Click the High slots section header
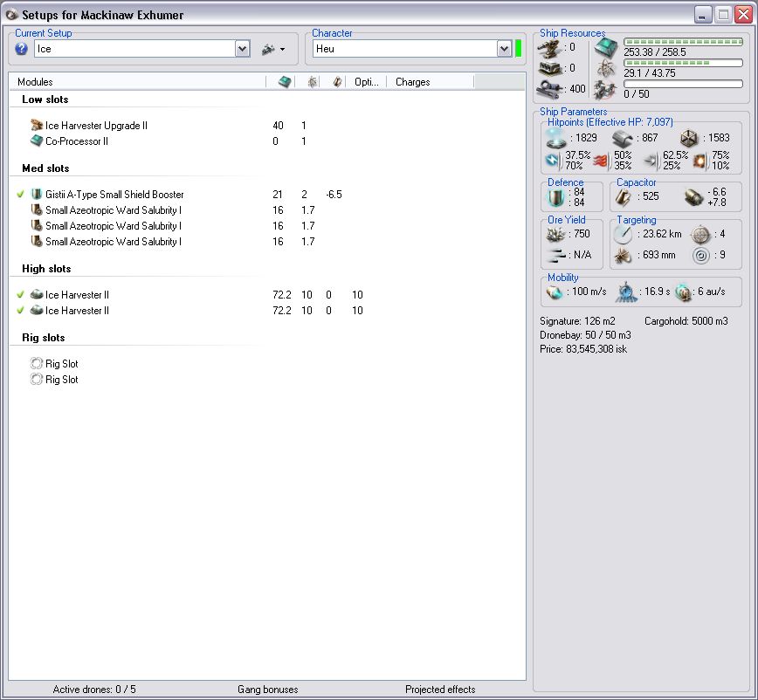 46,269
